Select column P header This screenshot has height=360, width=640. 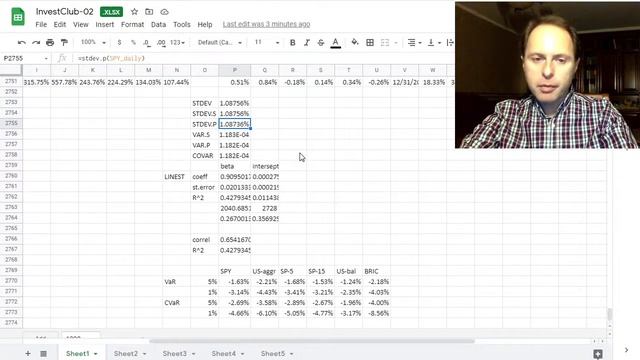(x=235, y=70)
